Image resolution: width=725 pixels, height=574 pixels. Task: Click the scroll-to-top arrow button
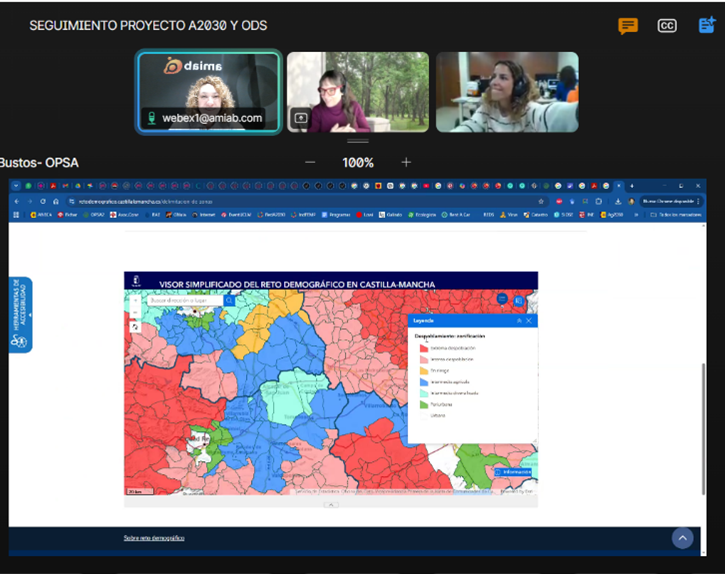(x=683, y=538)
